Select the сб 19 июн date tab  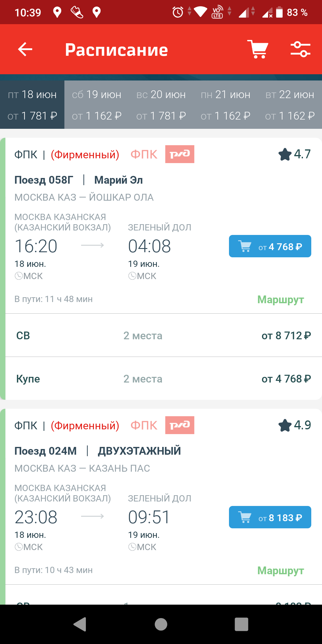(97, 105)
